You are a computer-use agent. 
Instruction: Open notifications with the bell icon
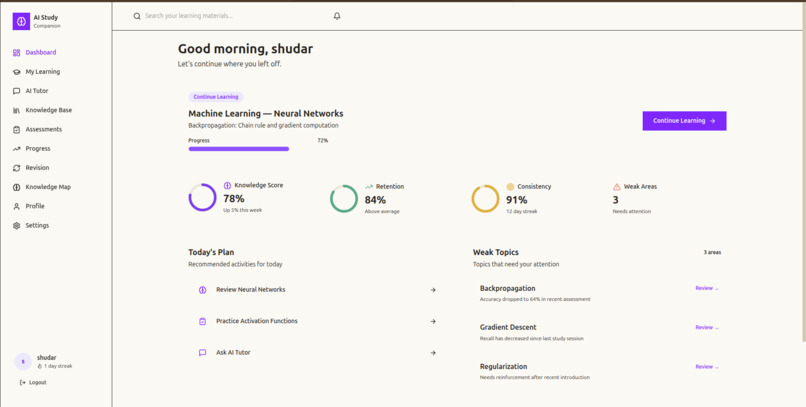coord(337,16)
